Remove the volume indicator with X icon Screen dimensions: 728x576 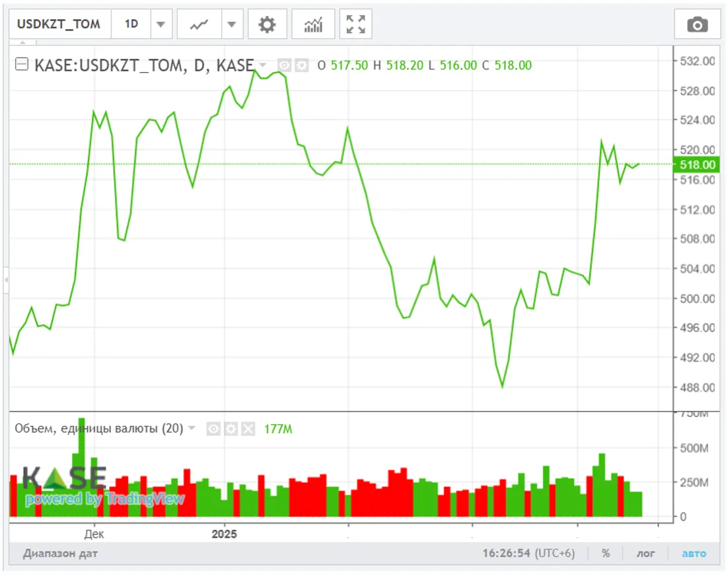[x=248, y=429]
